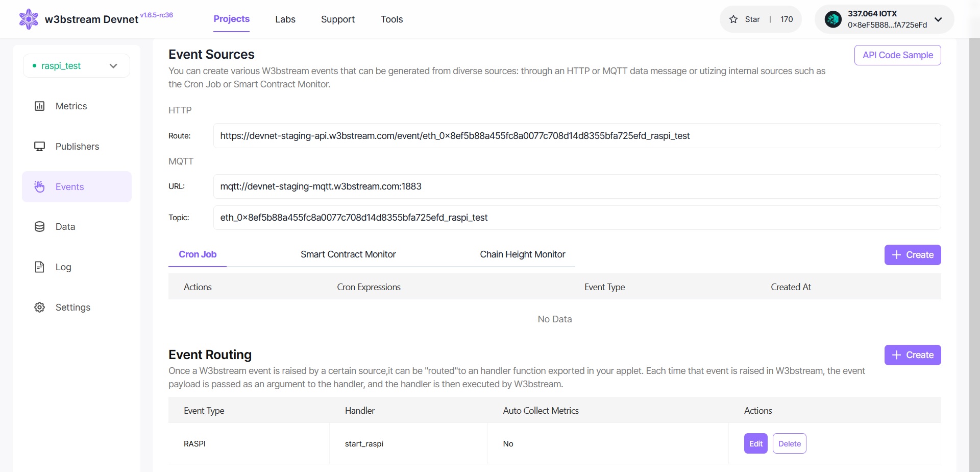
Task: Switch to Smart Contract Monitor tab
Action: click(348, 254)
